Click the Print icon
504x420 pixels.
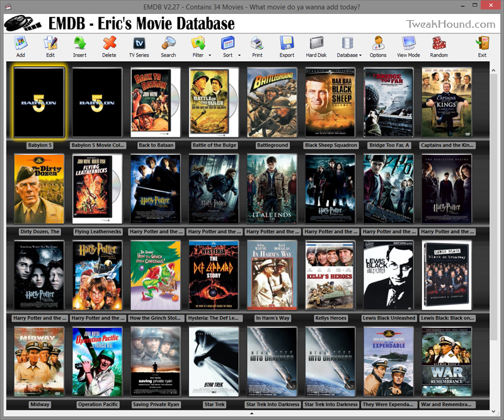(x=257, y=43)
